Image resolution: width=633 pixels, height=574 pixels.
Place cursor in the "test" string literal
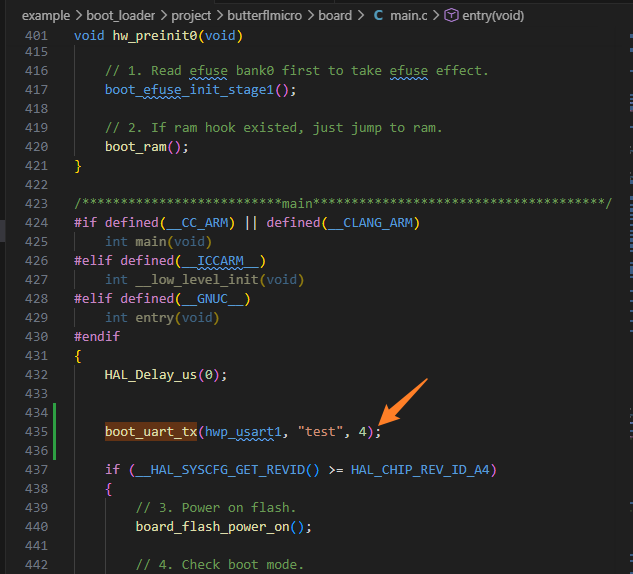point(322,432)
